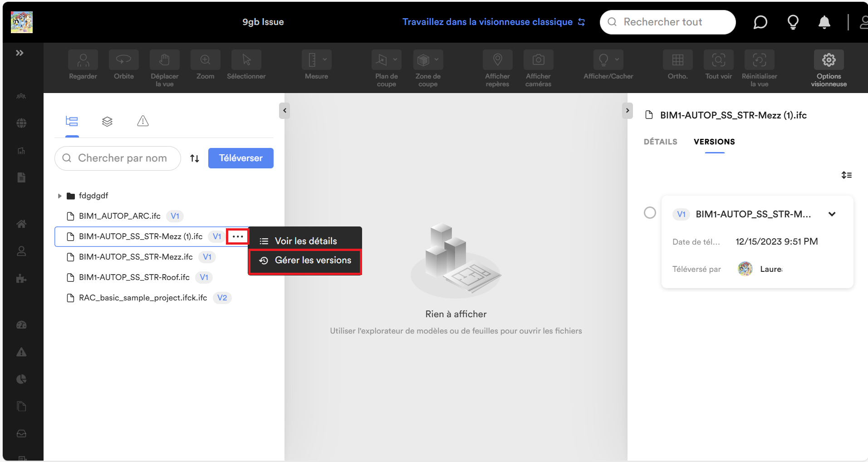Expand the V1 version card chevron

point(832,214)
